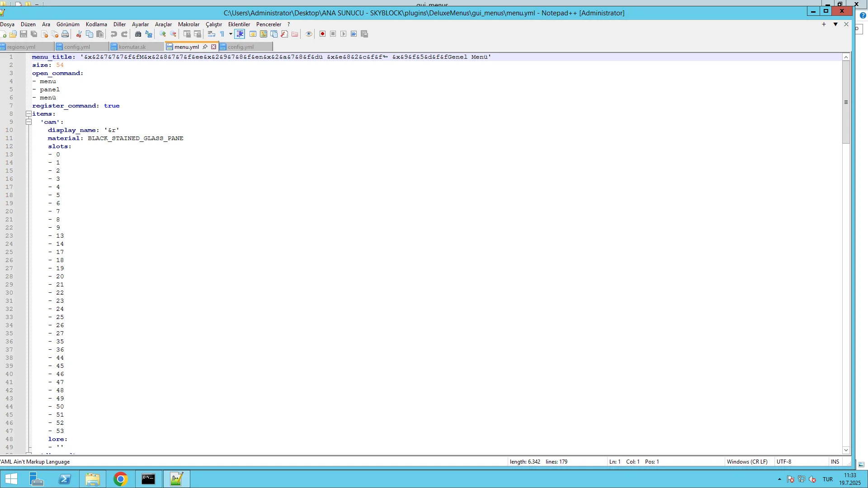
Task: Switch to the komutar.sk tab
Action: 132,47
